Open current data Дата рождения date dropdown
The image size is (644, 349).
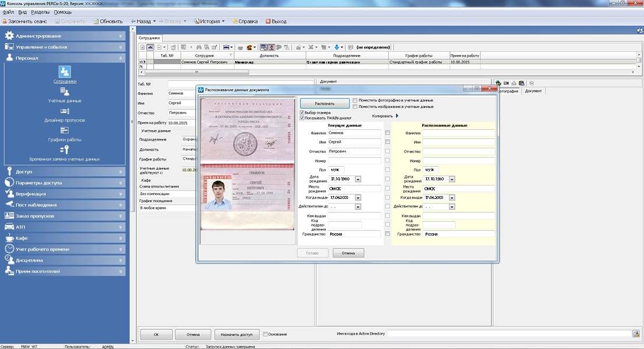tap(358, 179)
